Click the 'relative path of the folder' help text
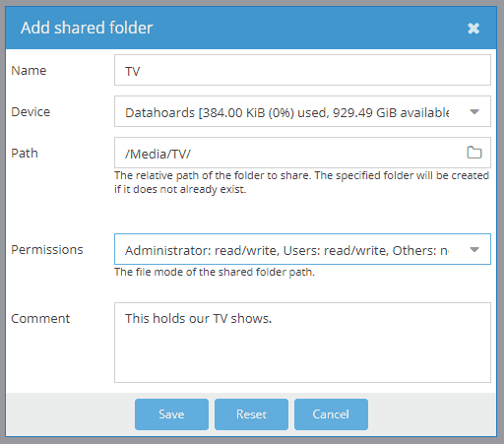This screenshot has height=444, width=504. pos(302,182)
